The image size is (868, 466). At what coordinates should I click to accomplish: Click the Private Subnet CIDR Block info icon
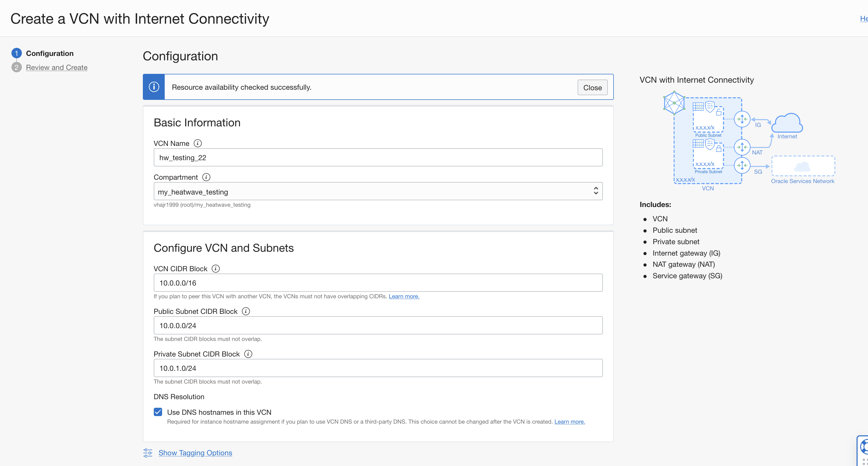pos(248,354)
